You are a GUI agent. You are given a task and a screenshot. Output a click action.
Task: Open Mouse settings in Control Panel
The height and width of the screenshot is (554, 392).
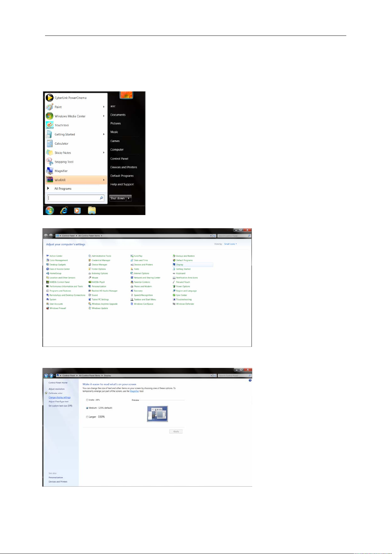tap(93, 278)
